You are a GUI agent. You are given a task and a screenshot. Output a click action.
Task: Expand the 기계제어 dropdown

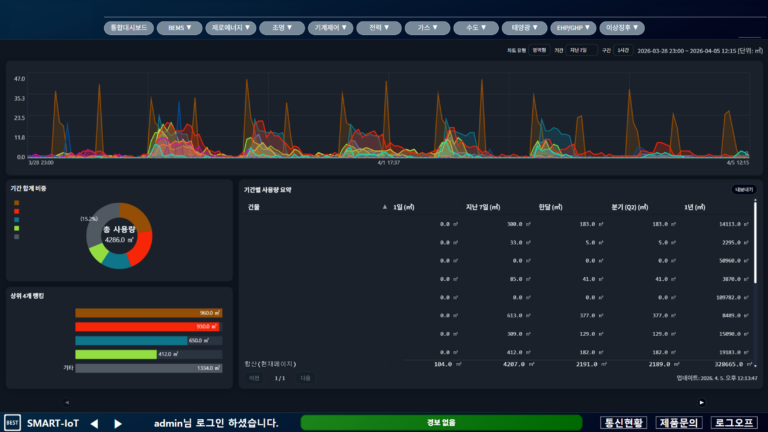[x=329, y=28]
